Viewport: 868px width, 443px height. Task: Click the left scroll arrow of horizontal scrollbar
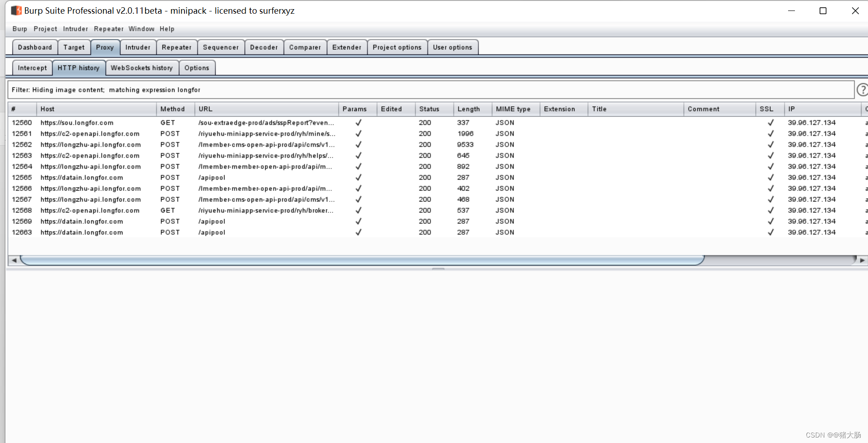pos(14,260)
